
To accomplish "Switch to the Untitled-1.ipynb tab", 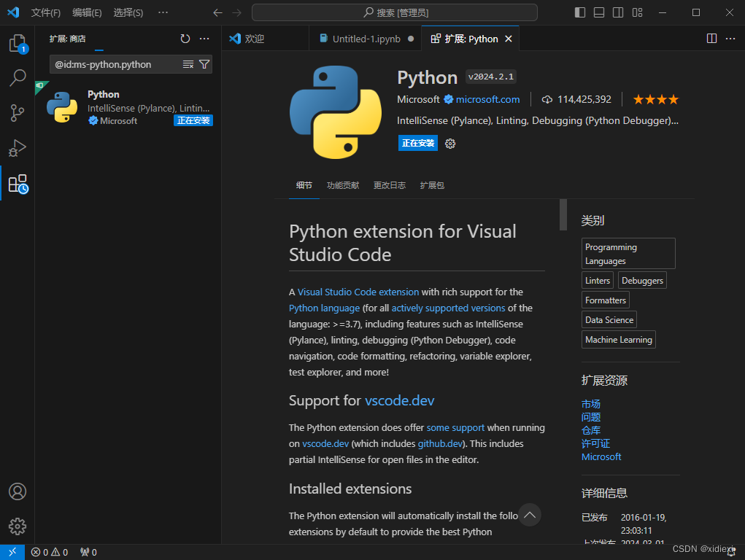I will coord(366,39).
